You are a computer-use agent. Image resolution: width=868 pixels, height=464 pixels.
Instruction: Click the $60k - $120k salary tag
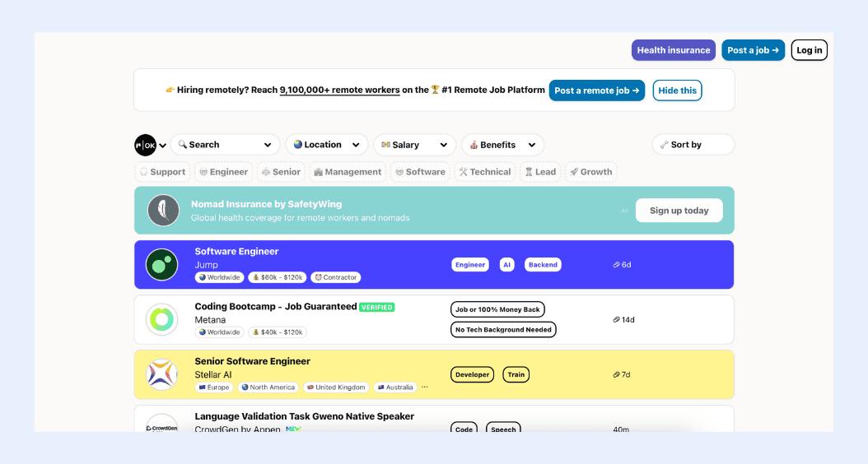tap(278, 277)
